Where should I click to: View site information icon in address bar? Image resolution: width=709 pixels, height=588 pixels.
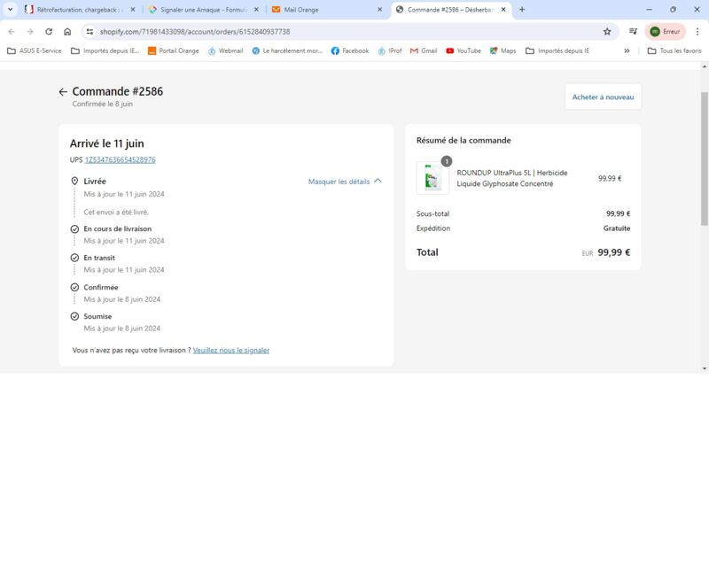click(90, 32)
